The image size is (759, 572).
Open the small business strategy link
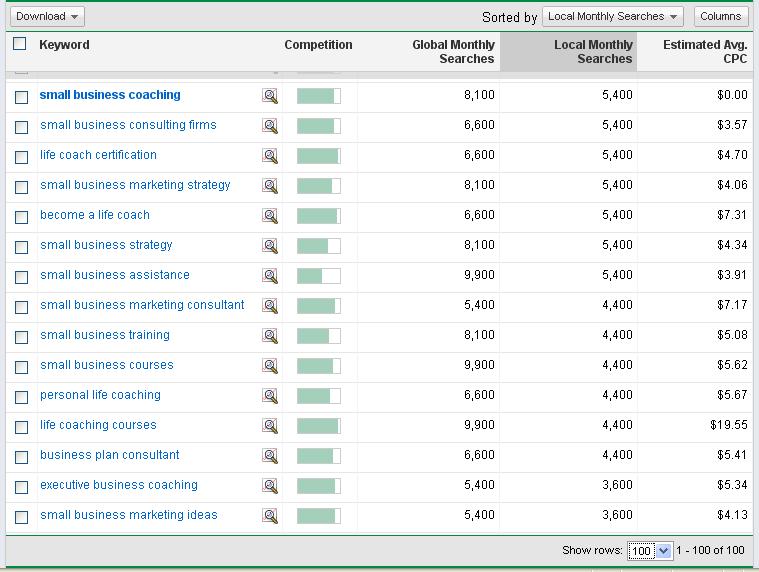tap(106, 245)
